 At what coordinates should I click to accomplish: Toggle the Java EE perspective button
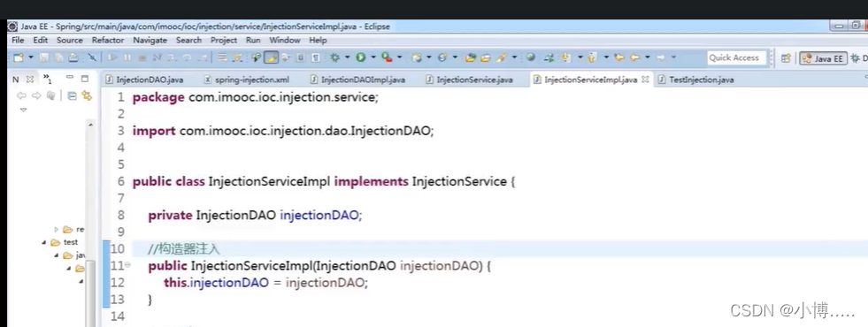click(x=823, y=57)
